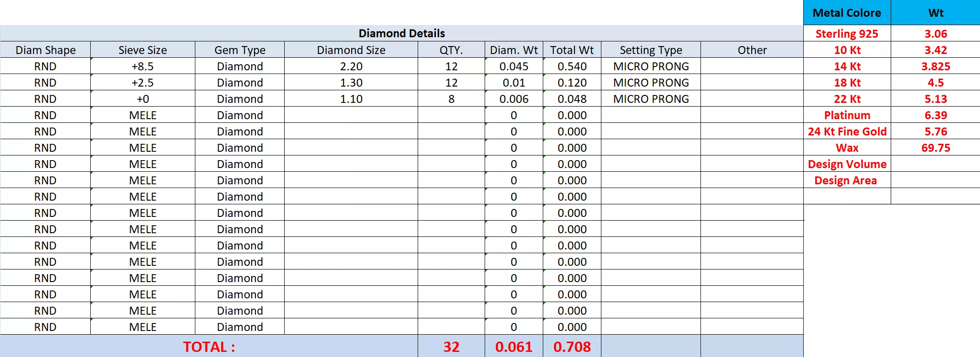Image resolution: width=980 pixels, height=357 pixels.
Task: Click the 'Diamond Details' header cell
Action: 402,33
